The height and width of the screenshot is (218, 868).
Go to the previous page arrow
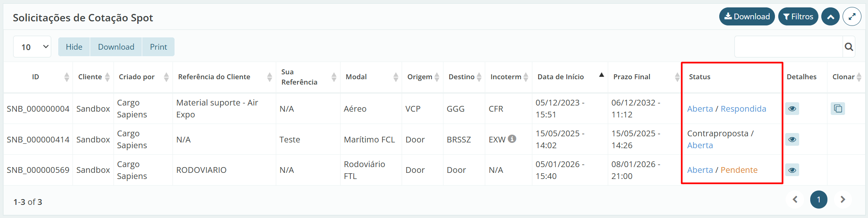click(x=795, y=200)
